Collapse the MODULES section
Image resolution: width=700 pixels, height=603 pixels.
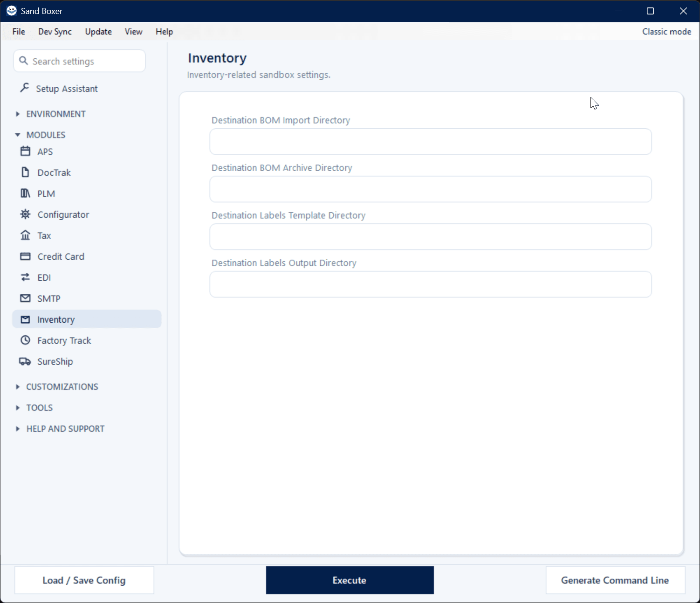[41, 135]
